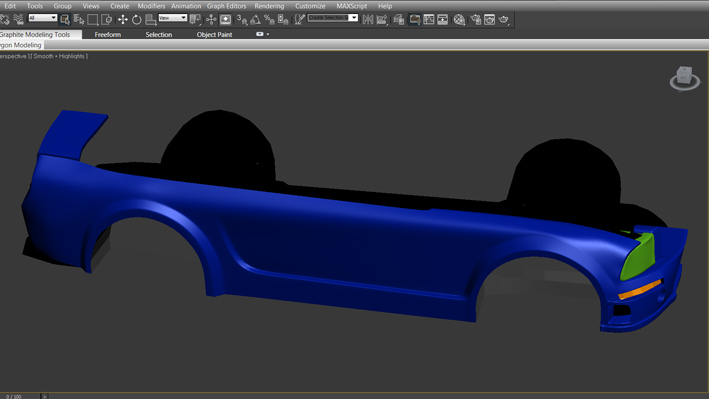Viewport: 709px width, 399px height.
Task: Open Edit Named Selection Sets
Action: click(299, 19)
